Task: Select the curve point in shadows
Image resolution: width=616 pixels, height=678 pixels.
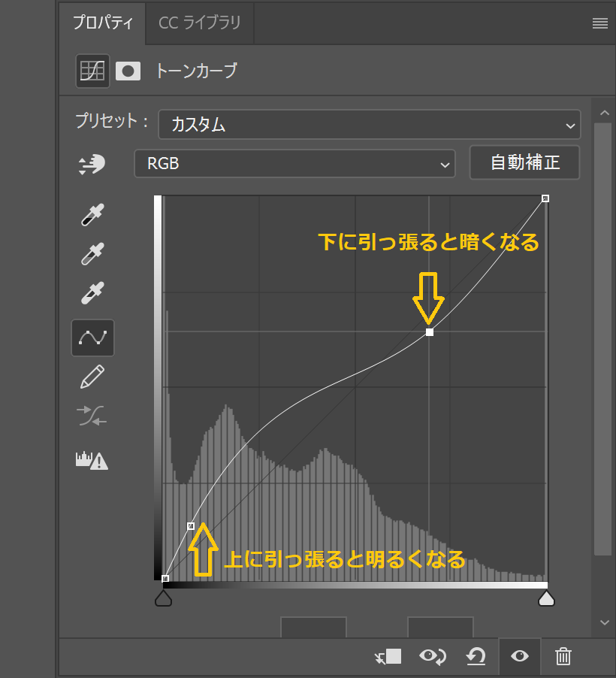Action: pyautogui.click(x=191, y=526)
